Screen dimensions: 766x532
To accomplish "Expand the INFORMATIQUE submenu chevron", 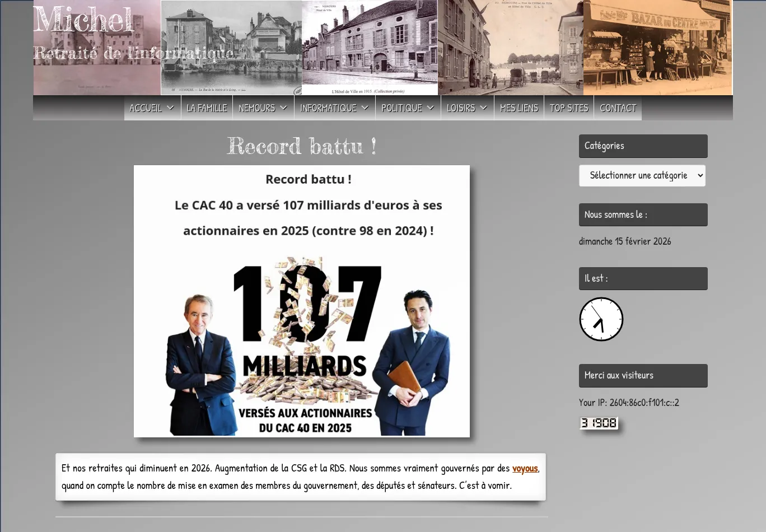I will coord(365,108).
